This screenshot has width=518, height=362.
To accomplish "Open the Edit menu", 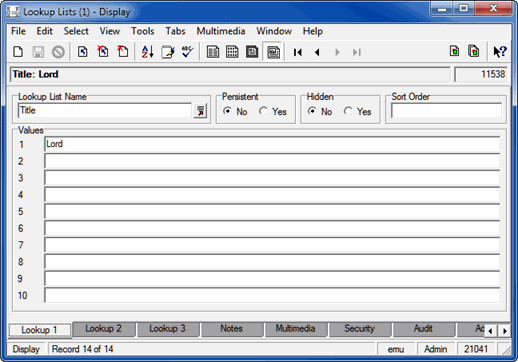I will coord(44,31).
